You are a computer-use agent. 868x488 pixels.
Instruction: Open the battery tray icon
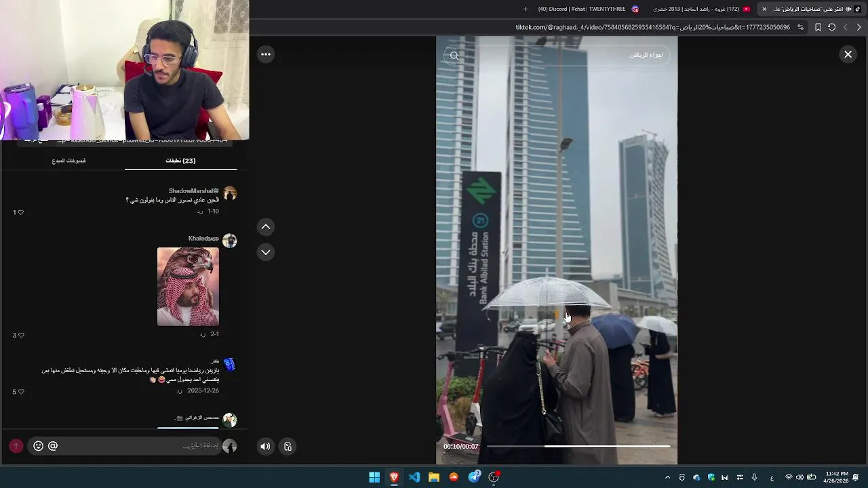[812, 477]
